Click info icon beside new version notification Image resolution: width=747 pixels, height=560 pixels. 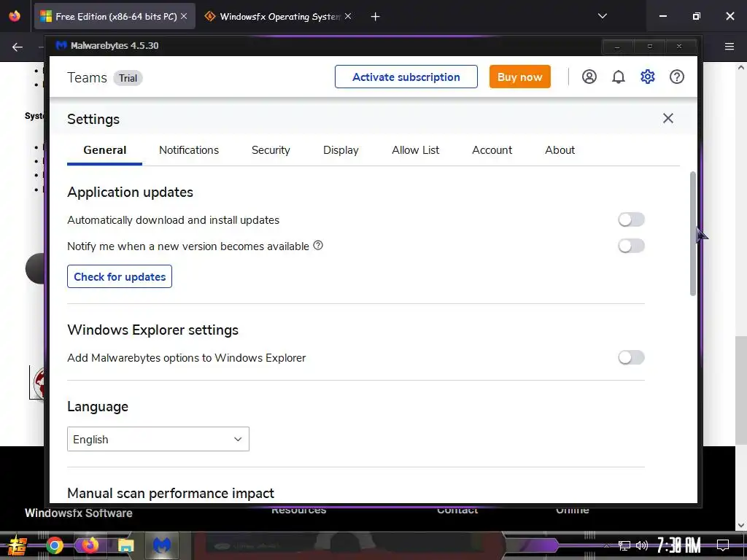[x=318, y=245]
